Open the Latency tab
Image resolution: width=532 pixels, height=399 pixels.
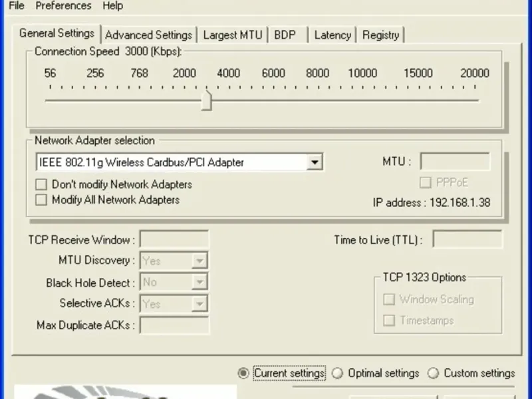332,35
